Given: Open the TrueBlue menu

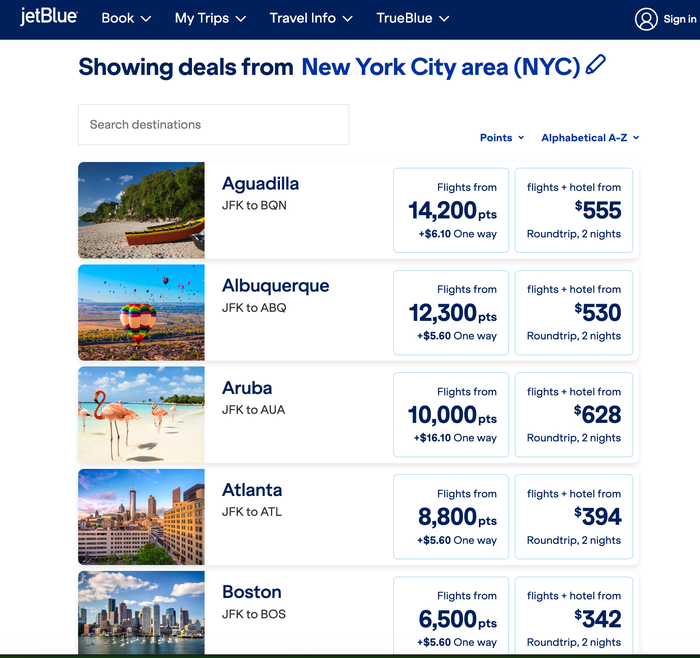Looking at the screenshot, I should point(412,18).
